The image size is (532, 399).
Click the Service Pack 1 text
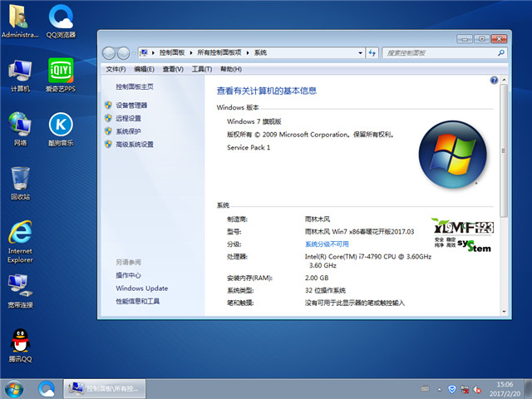[x=249, y=148]
